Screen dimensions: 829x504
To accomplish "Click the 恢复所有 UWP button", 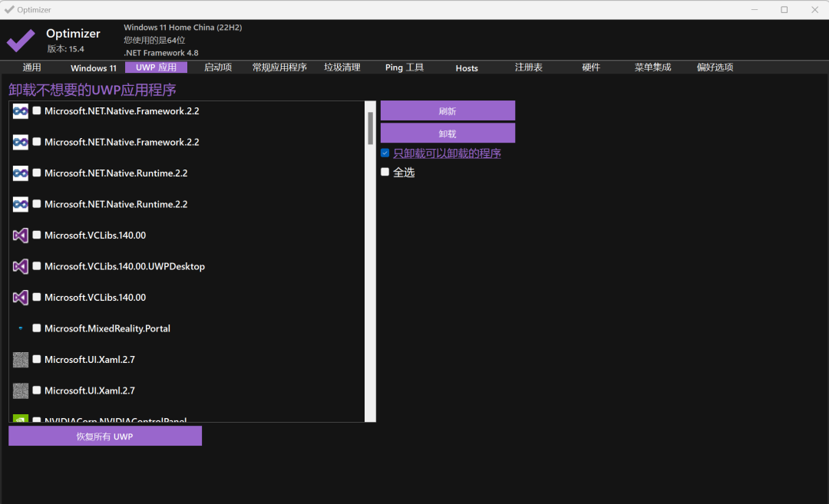I will click(105, 436).
